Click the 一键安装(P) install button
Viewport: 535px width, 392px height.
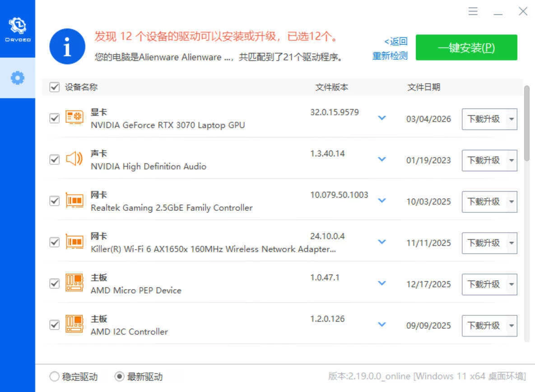(466, 47)
